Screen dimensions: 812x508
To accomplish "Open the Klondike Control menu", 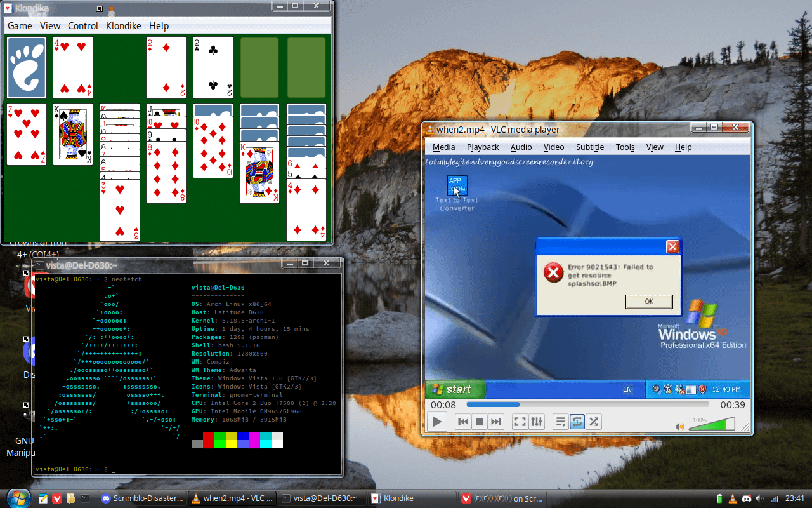I will [83, 26].
